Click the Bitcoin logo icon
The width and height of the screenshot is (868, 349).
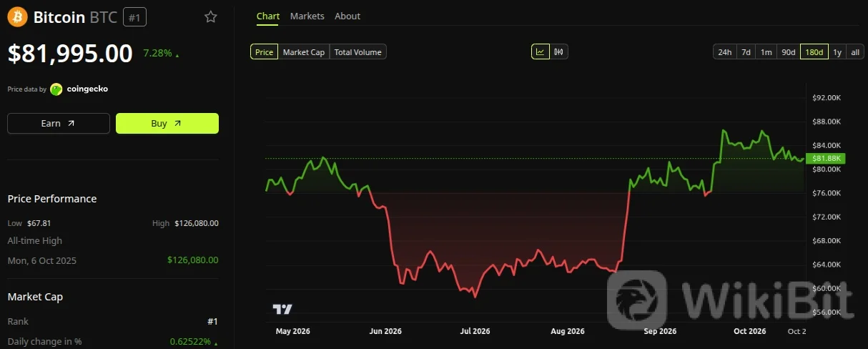click(18, 16)
